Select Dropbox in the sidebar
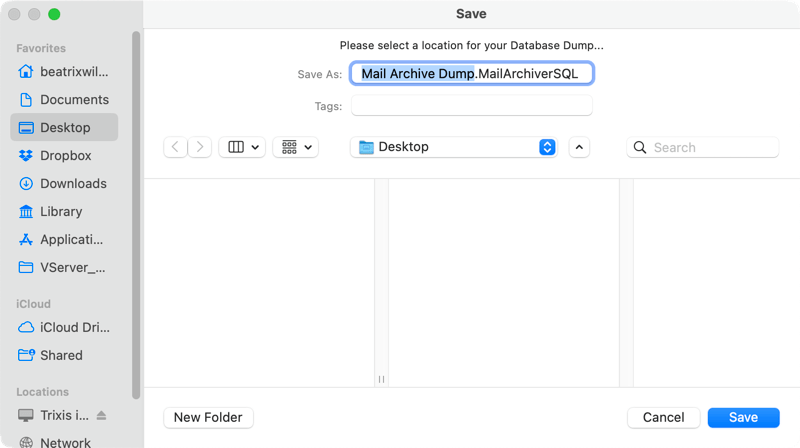The height and width of the screenshot is (448, 800). (x=65, y=156)
